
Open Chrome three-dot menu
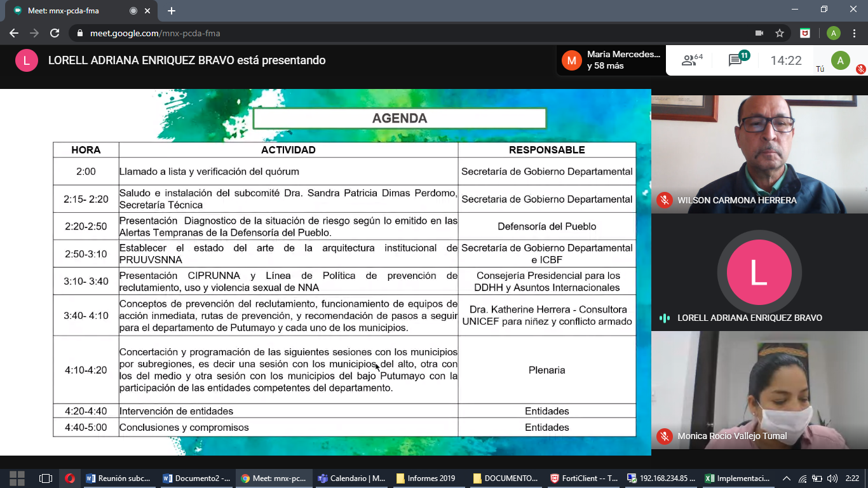coord(854,33)
